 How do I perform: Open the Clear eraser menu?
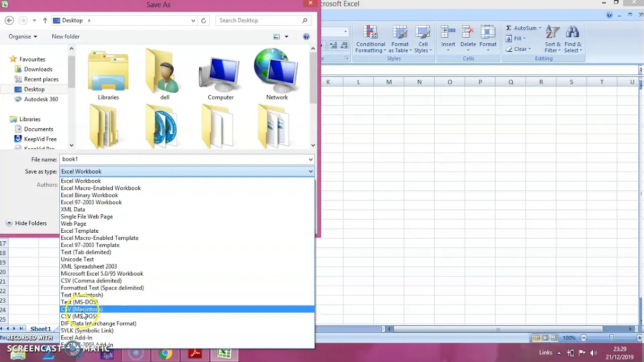518,49
